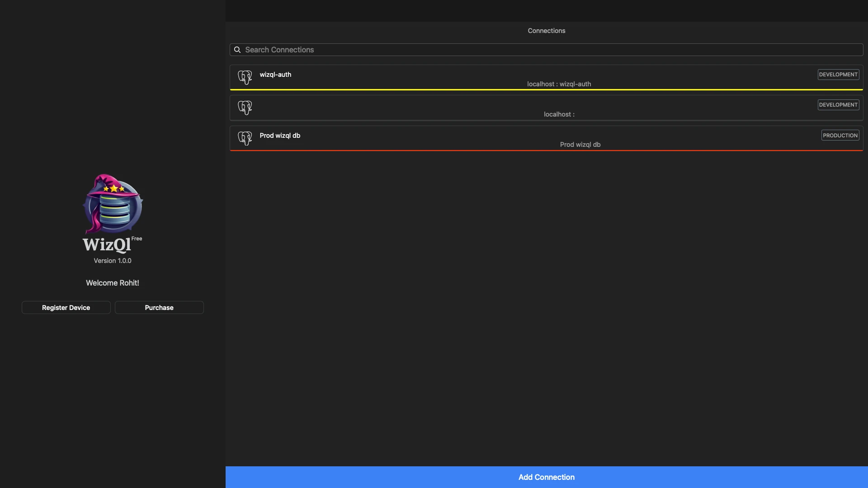Screen dimensions: 868x488
Task: Focus the Search Connections field
Action: [546, 50]
